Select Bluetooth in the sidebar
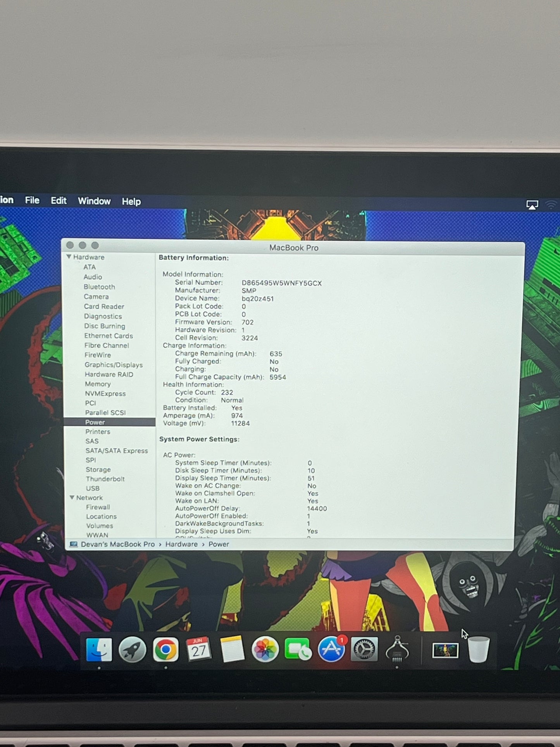The width and height of the screenshot is (560, 747). click(x=99, y=287)
